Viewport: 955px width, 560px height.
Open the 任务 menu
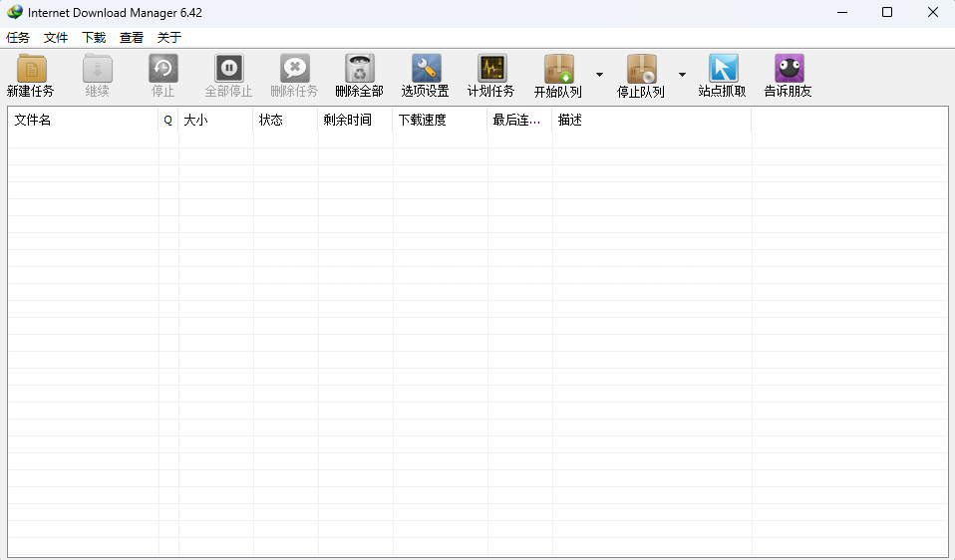[x=18, y=38]
